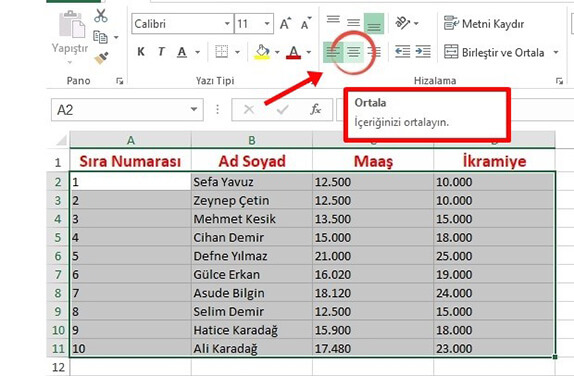Open the Calibri font name dropdown
Screen dimensions: 574x376
point(227,24)
